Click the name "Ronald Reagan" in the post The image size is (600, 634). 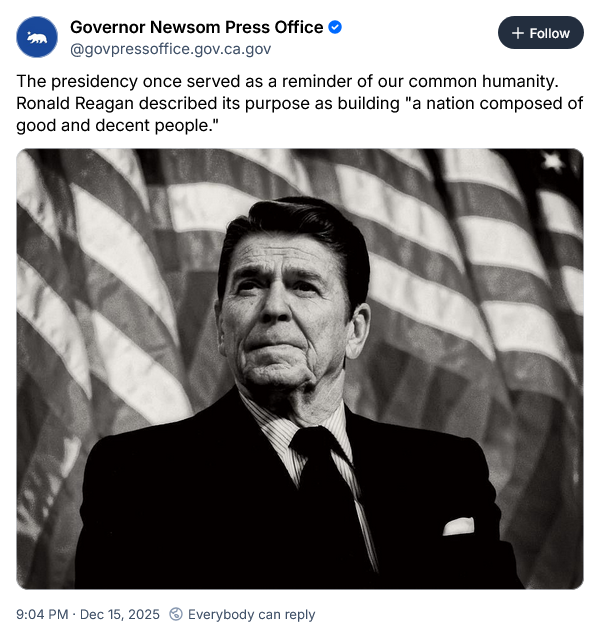pyautogui.click(x=75, y=104)
